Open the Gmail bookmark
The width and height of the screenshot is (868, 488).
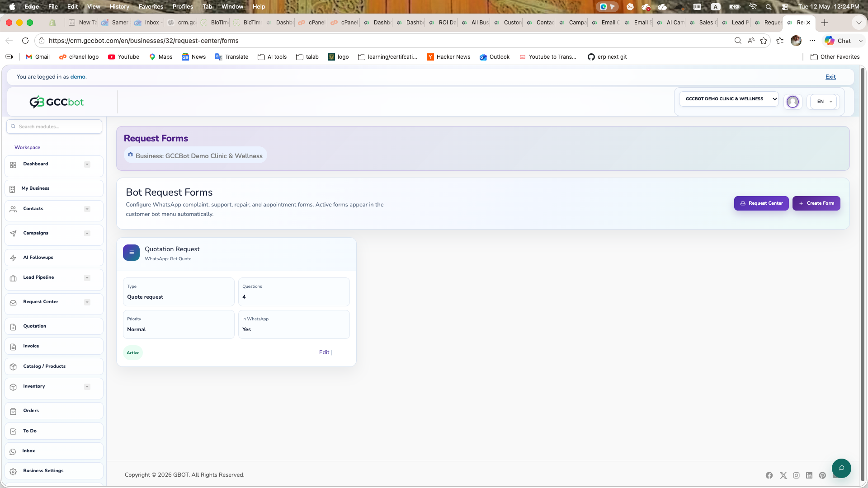[x=38, y=57]
